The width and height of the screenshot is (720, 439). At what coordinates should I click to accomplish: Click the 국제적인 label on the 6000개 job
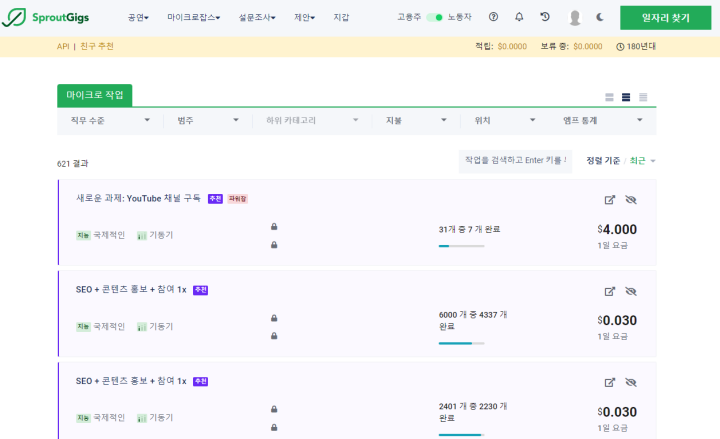(109, 326)
